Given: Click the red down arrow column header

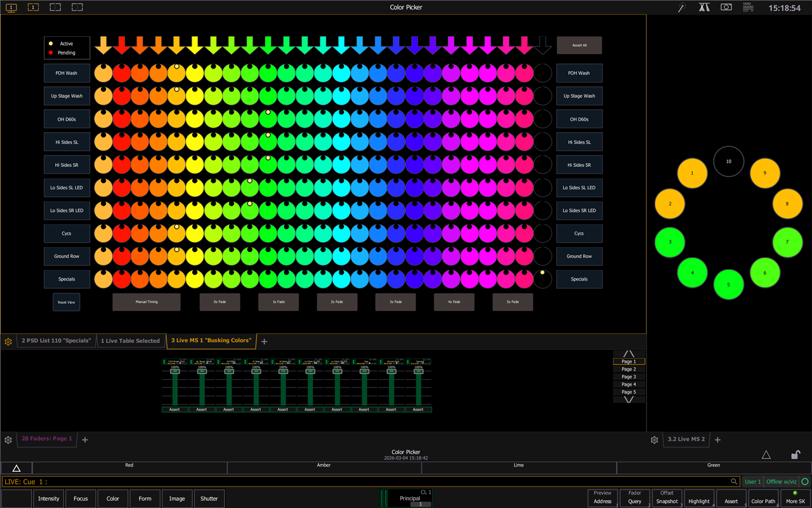Looking at the screenshot, I should [x=121, y=45].
